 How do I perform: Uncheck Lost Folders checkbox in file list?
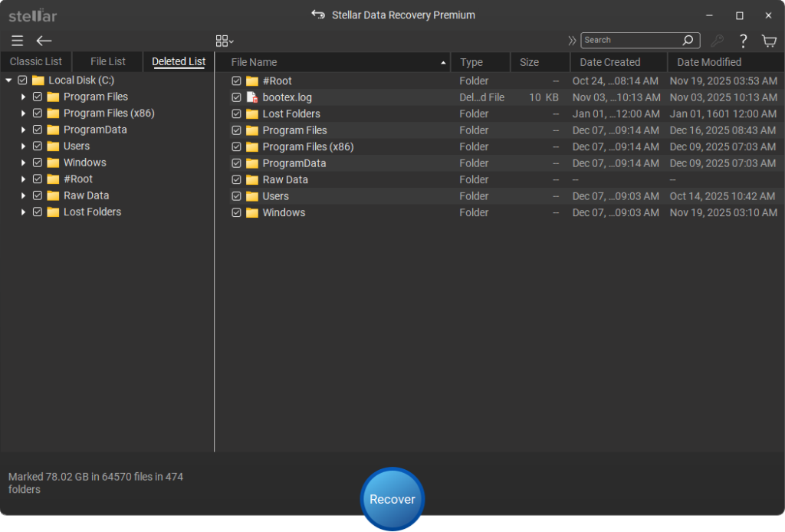[x=236, y=114]
